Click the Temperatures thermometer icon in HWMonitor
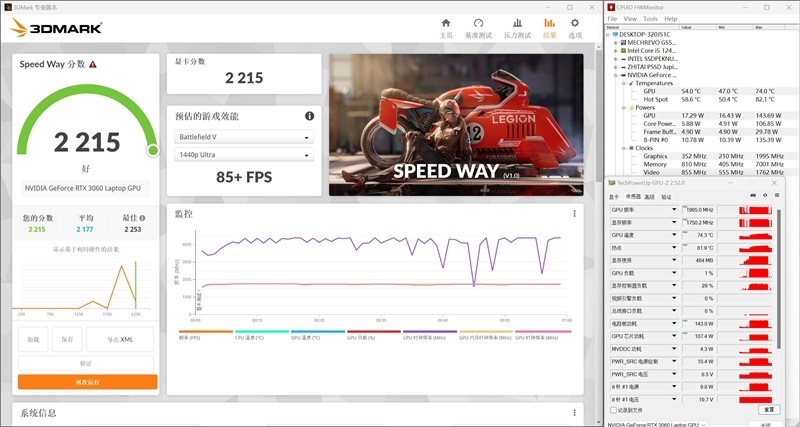Screen dimensions: 800x427 coord(631,83)
